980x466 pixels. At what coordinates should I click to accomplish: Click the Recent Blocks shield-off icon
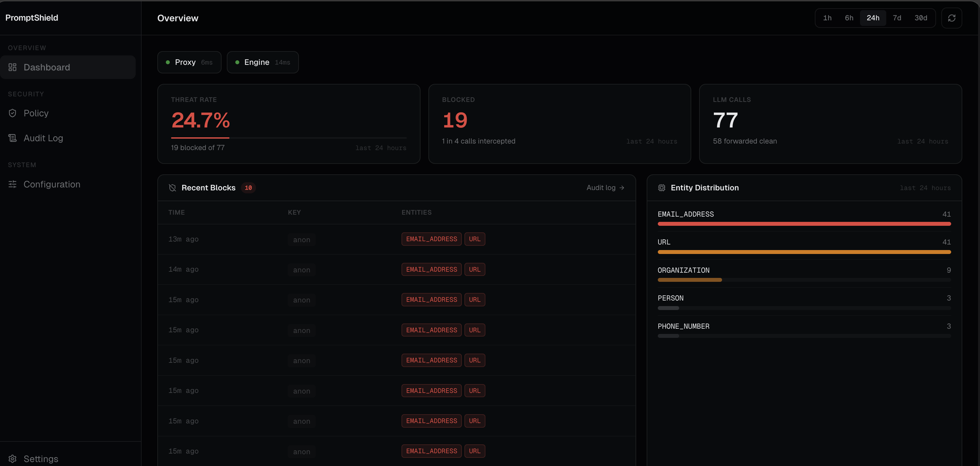tap(172, 187)
